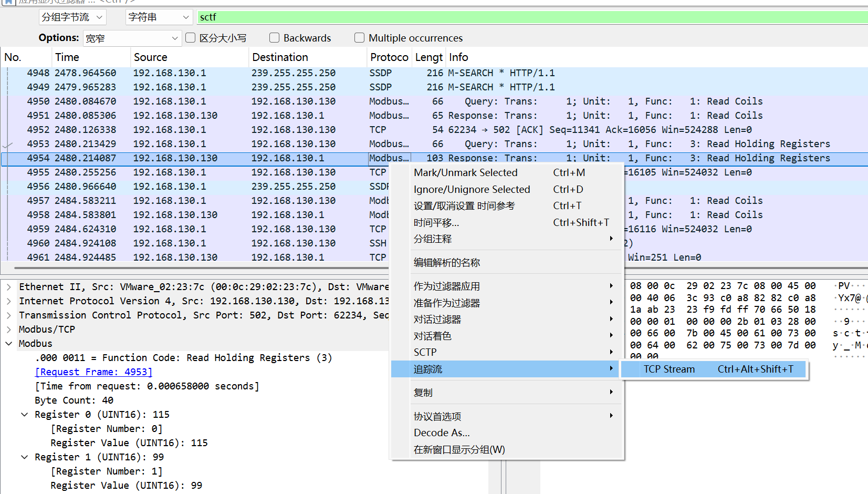The width and height of the screenshot is (868, 494).
Task: Select TCP Stream from 追踪流 submenu
Action: point(669,369)
